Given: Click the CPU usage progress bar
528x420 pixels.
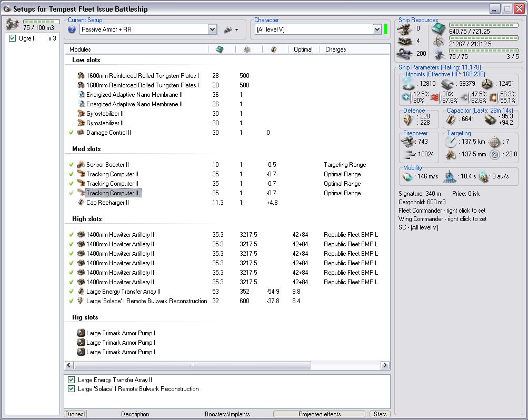Looking at the screenshot, I should [x=484, y=25].
